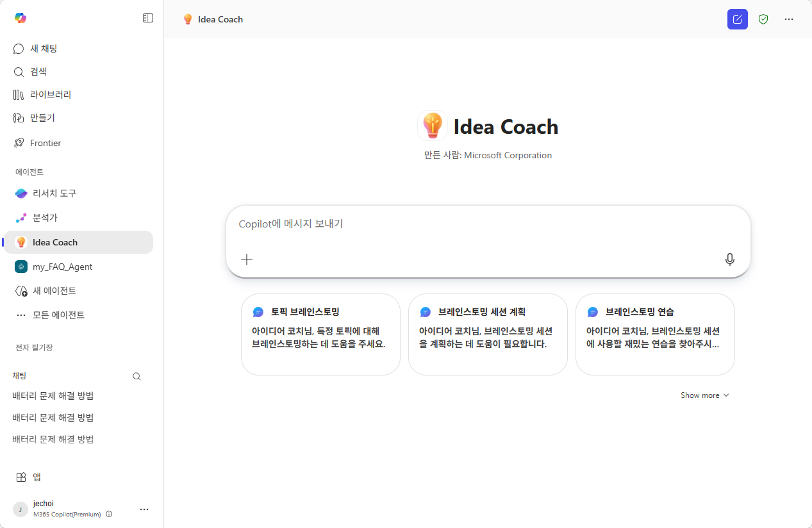The height and width of the screenshot is (528, 812).
Task: Click the Idea Coach sidebar lightbulb icon
Action: (21, 242)
